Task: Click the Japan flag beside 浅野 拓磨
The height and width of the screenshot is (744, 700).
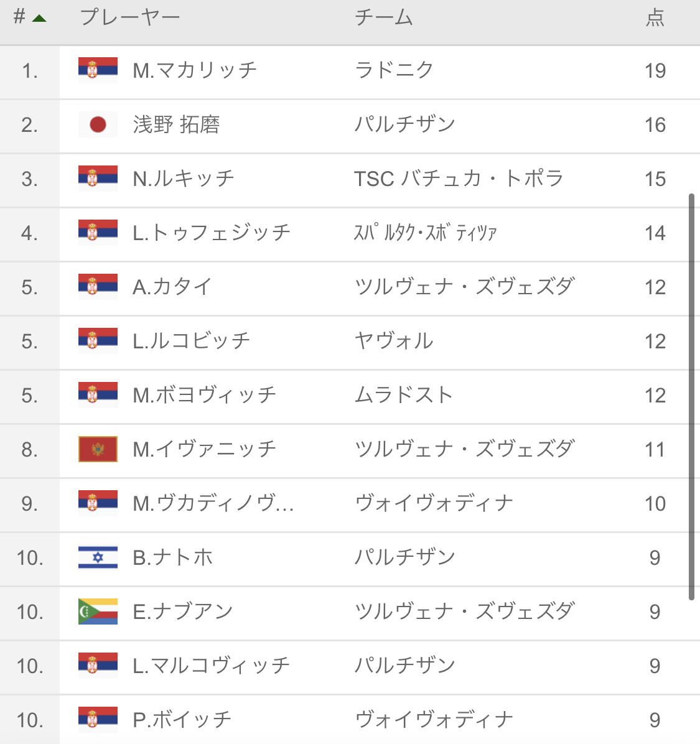Action: [98, 124]
